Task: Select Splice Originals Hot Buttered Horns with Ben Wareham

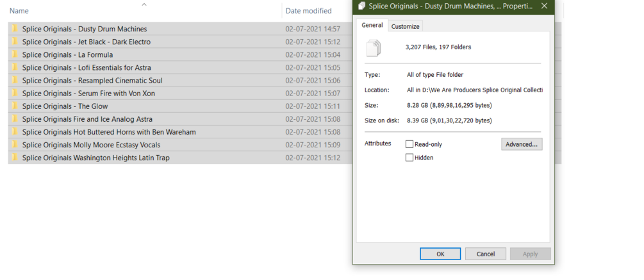Action: click(109, 132)
